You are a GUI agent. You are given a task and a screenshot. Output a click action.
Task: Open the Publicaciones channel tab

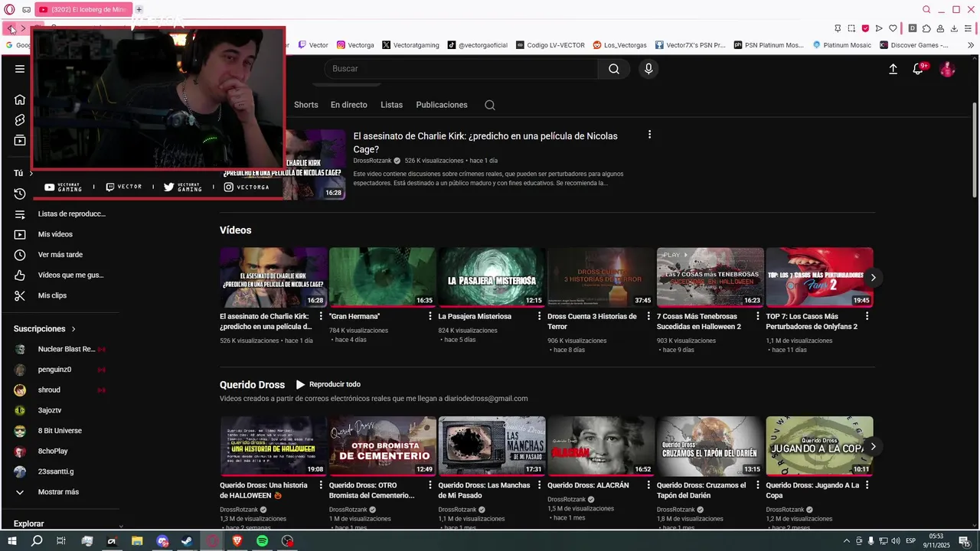point(442,105)
